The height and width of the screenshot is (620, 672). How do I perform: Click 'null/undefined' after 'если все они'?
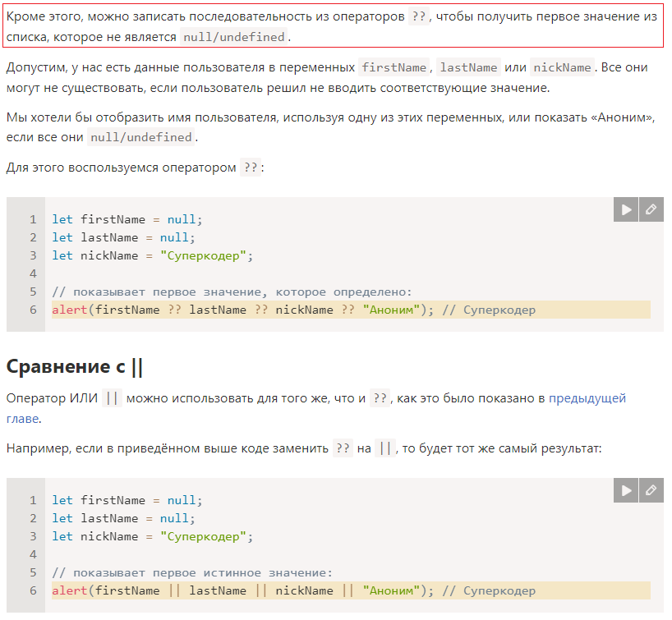pyautogui.click(x=141, y=137)
